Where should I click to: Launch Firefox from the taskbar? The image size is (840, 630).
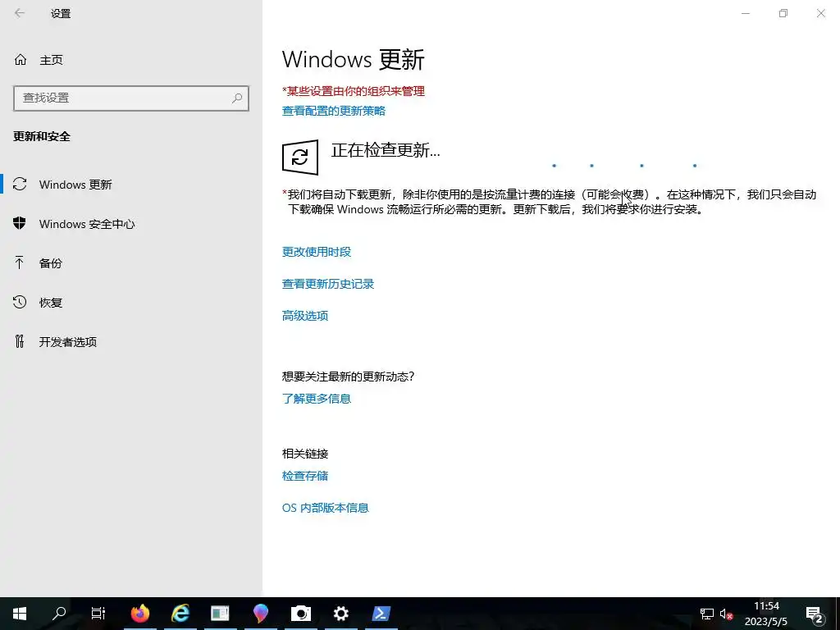click(x=140, y=614)
